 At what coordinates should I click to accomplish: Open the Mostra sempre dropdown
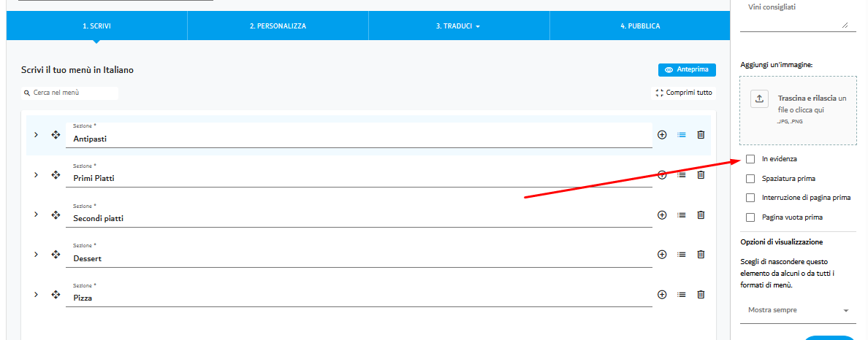pyautogui.click(x=798, y=310)
